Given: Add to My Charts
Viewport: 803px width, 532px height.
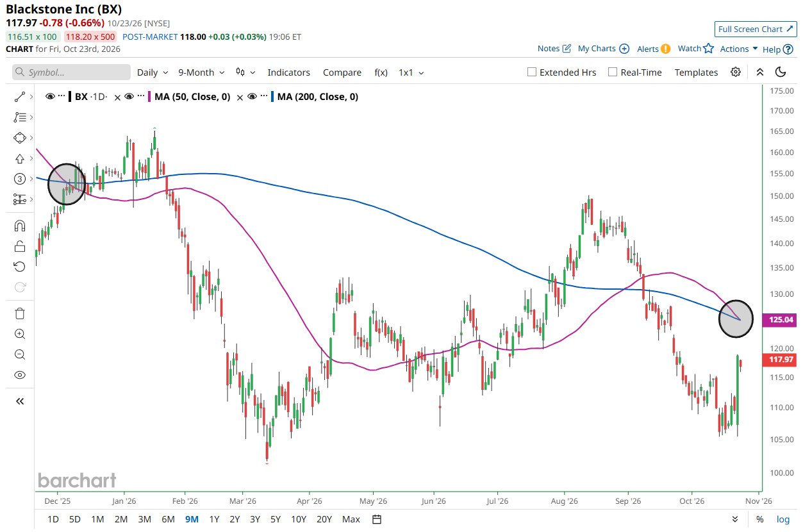Looking at the screenshot, I should (x=603, y=49).
